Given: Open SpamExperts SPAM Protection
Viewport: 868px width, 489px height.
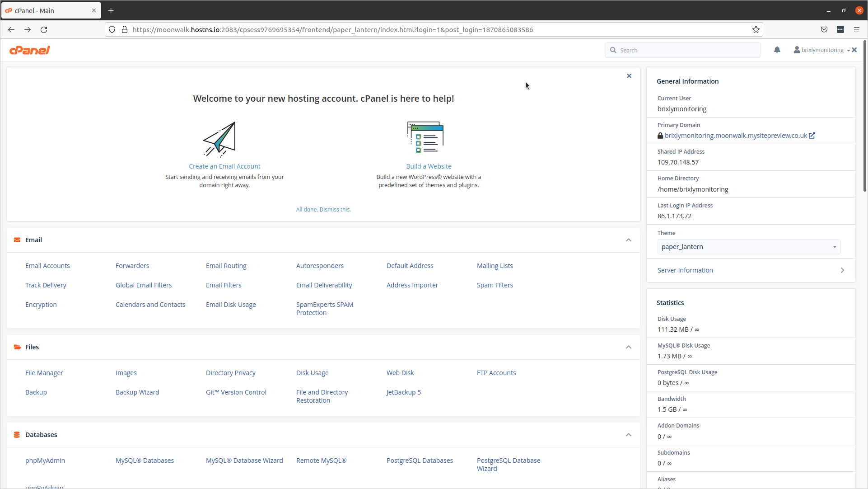Looking at the screenshot, I should 325,309.
